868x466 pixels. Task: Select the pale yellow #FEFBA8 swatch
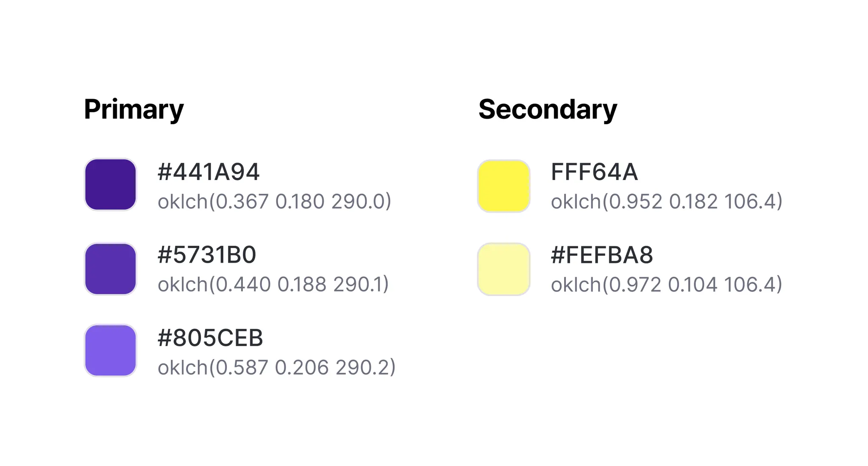click(504, 269)
